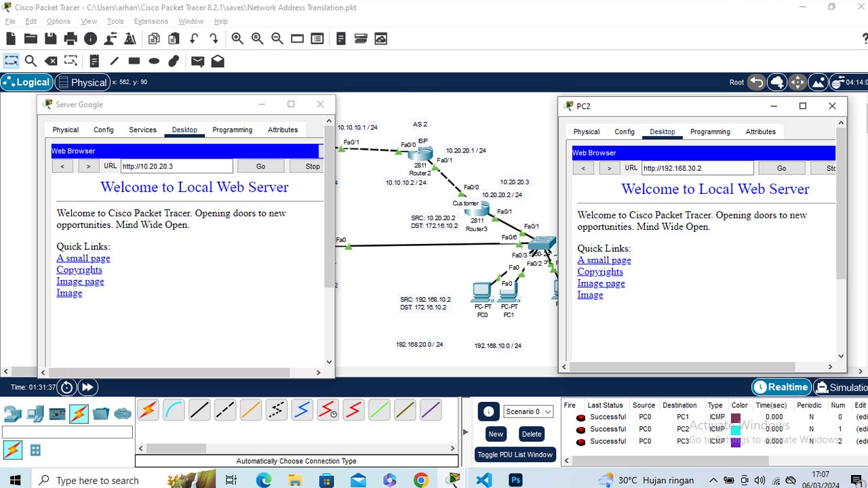Screen dimensions: 868x488
Task: Open Copyrights link in Server Google browser
Action: point(79,270)
